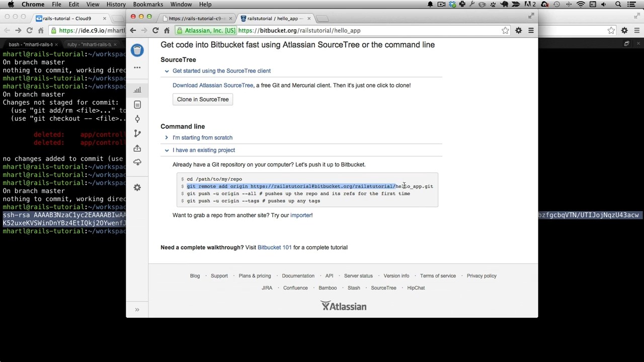Image resolution: width=644 pixels, height=362 pixels.
Task: Open 'Plans & pricing' footer link
Action: click(x=255, y=276)
